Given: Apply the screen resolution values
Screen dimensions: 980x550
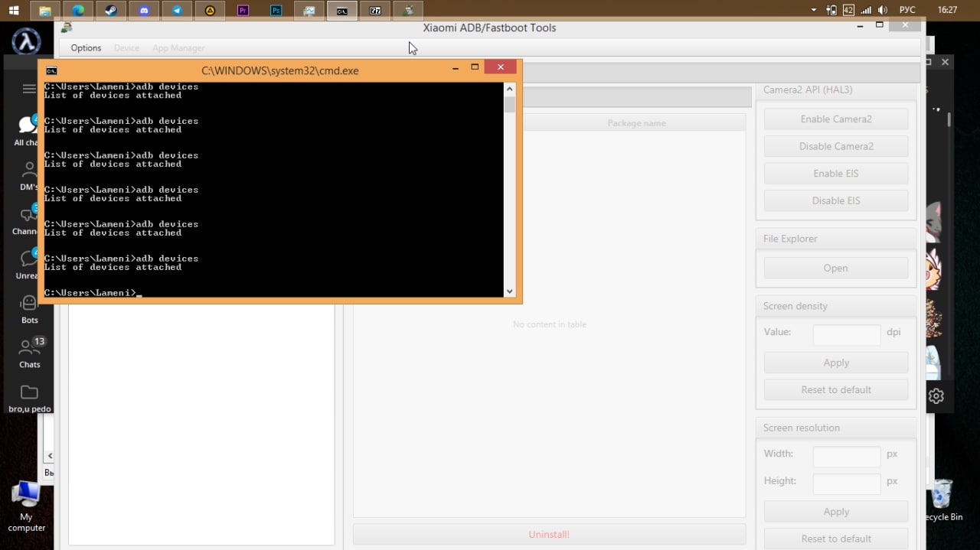Looking at the screenshot, I should (x=836, y=512).
